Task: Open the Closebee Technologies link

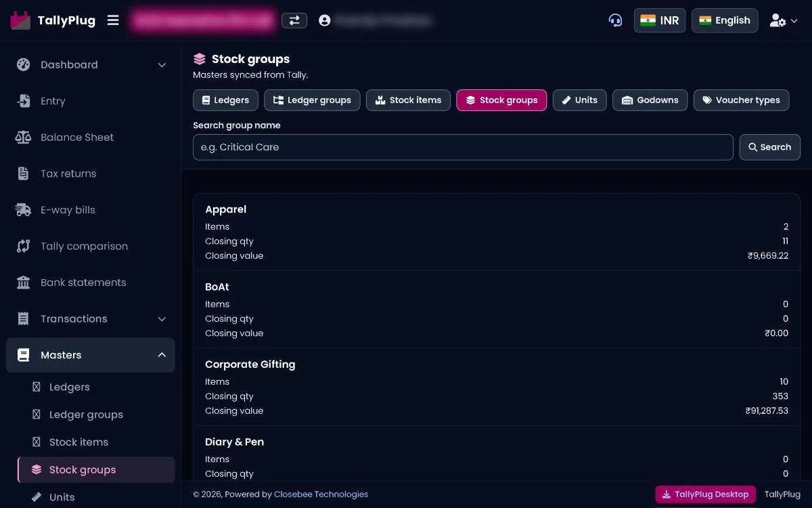Action: click(x=321, y=494)
